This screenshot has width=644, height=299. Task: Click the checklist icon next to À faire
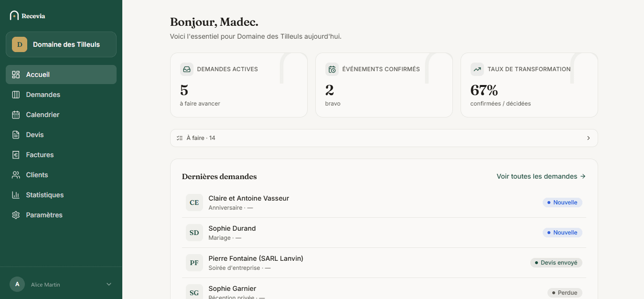point(180,138)
